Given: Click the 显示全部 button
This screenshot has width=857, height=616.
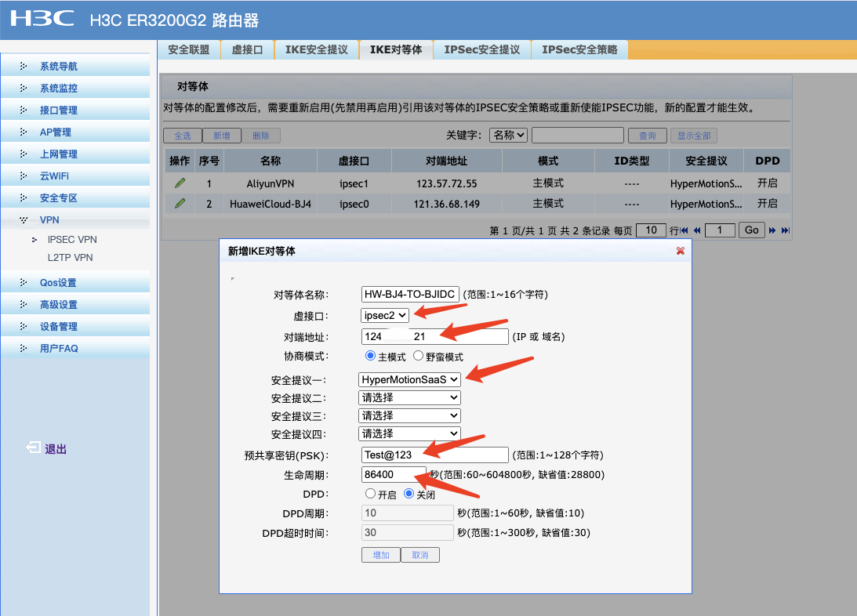Looking at the screenshot, I should pyautogui.click(x=694, y=136).
